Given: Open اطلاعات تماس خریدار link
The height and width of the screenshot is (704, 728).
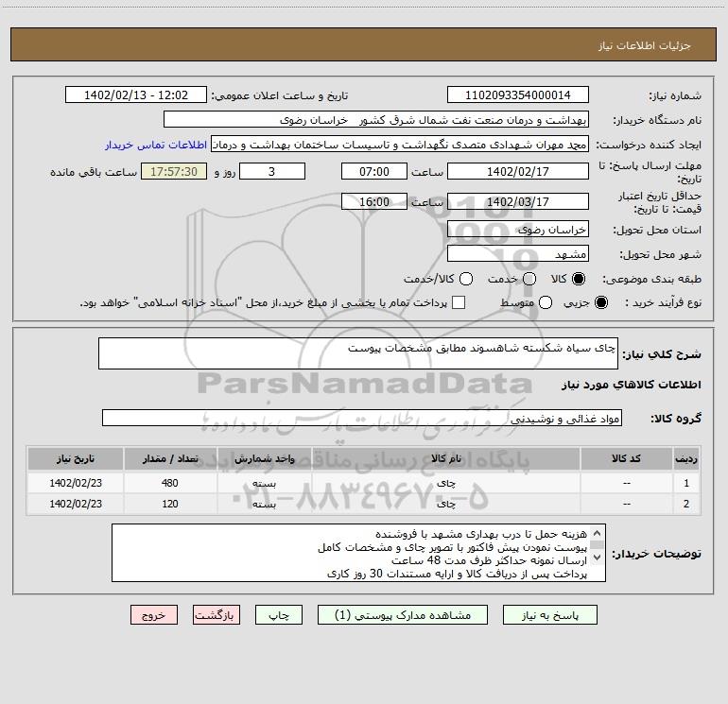Looking at the screenshot, I should 156,145.
